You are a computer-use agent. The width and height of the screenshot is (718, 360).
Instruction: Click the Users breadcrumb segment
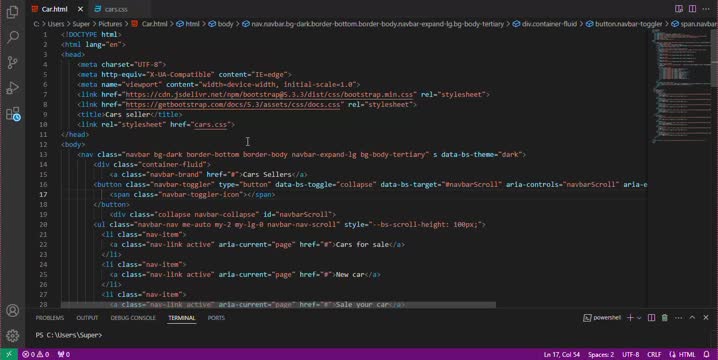[x=56, y=24]
